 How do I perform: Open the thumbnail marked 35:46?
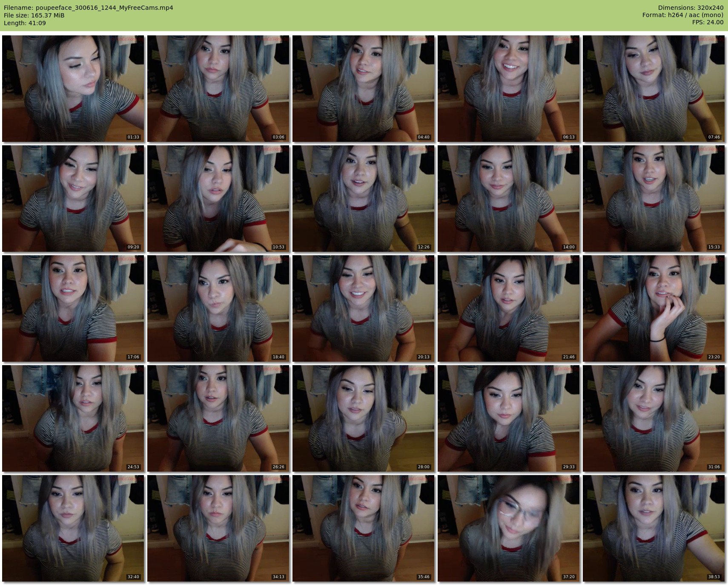point(364,528)
